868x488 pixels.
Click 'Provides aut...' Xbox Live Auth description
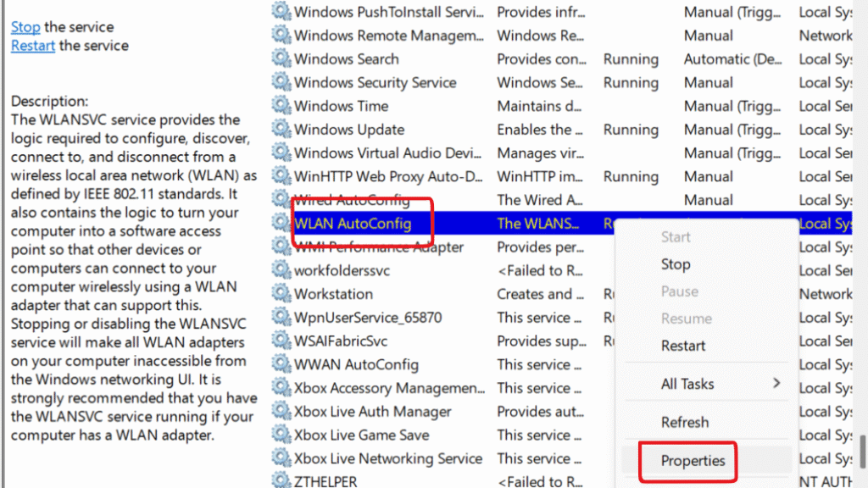(540, 412)
